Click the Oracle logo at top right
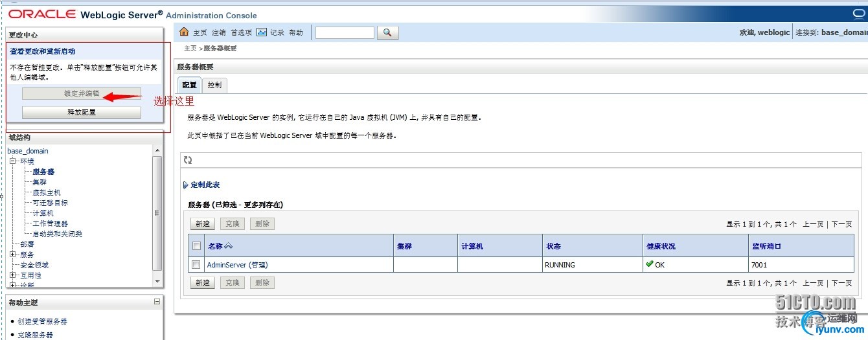Screen dimensions: 868x340 pos(859,14)
